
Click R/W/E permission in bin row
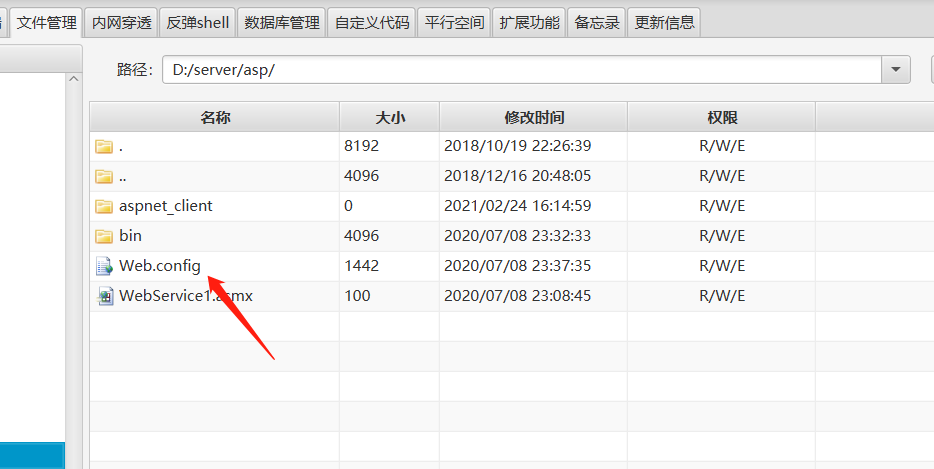(x=722, y=236)
